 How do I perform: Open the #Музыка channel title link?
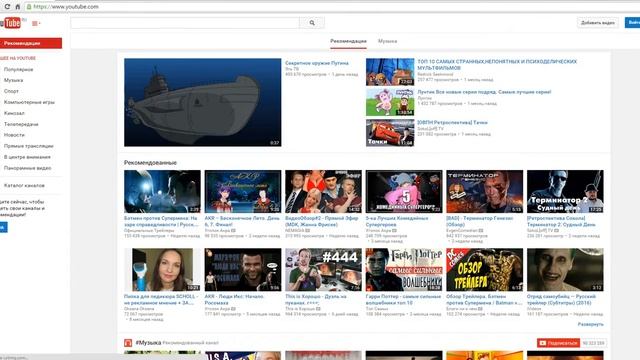[x=148, y=343]
